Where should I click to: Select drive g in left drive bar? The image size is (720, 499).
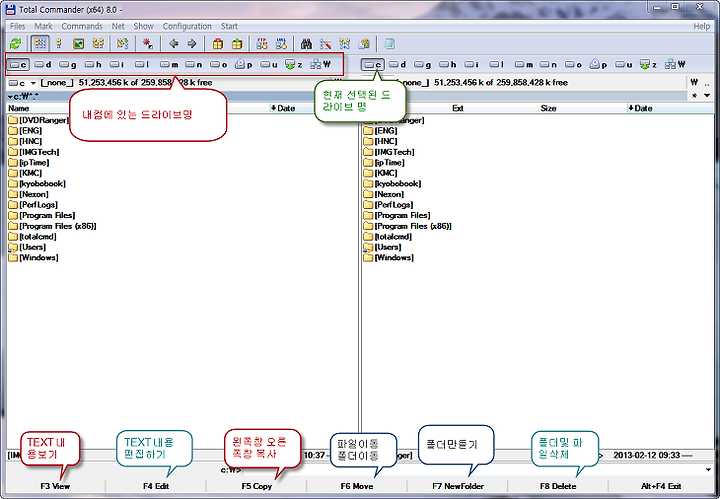[x=68, y=65]
